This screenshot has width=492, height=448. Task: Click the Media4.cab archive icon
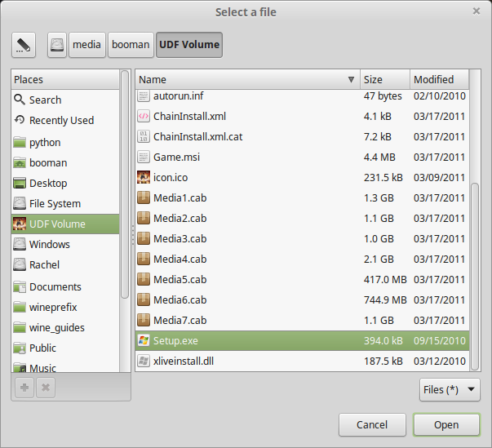(144, 259)
